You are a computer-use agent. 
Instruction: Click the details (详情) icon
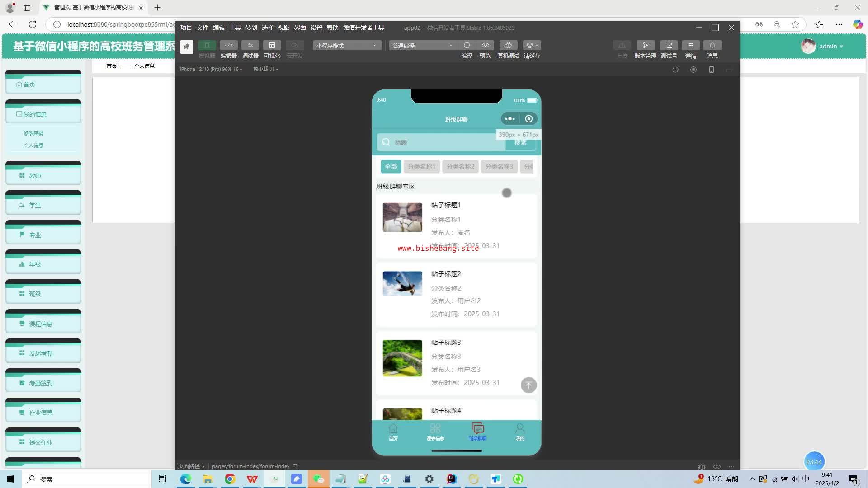(690, 46)
